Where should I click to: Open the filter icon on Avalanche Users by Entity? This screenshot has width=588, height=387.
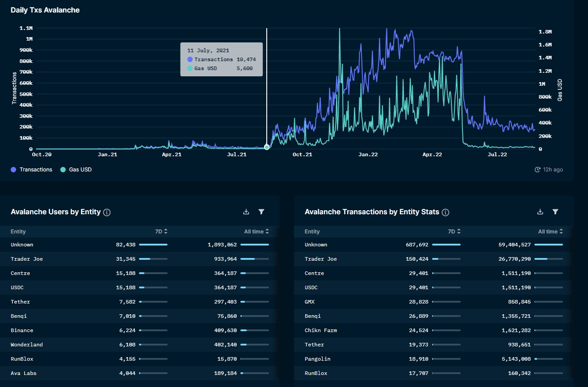pyautogui.click(x=261, y=212)
